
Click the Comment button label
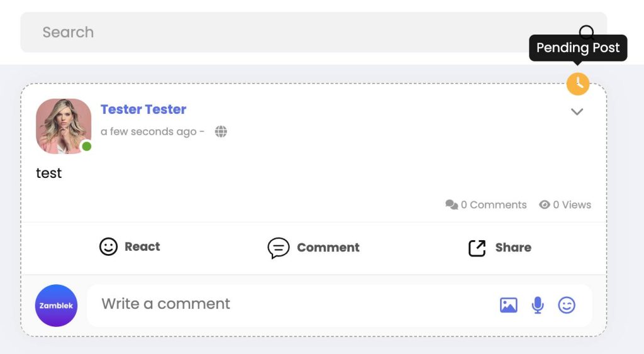tap(328, 247)
